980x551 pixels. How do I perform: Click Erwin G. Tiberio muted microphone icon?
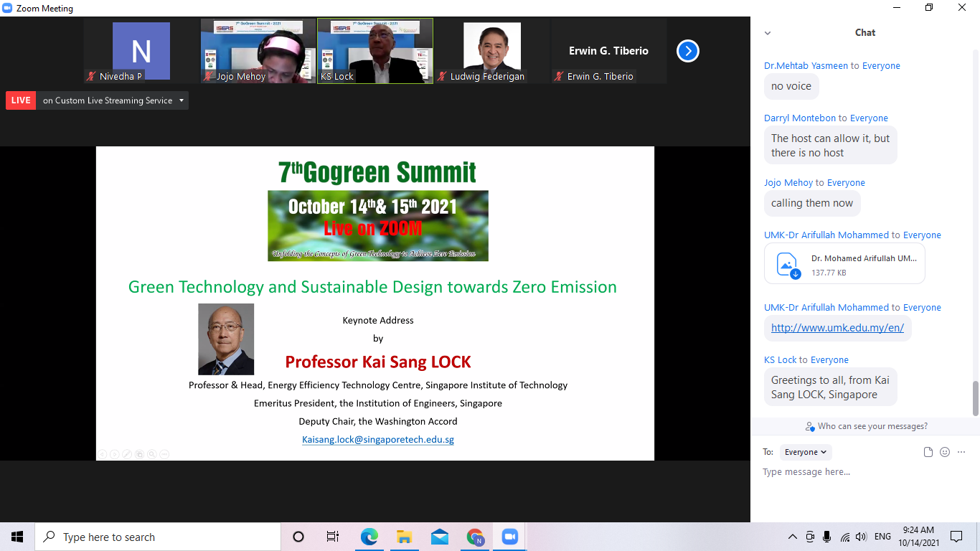(560, 76)
